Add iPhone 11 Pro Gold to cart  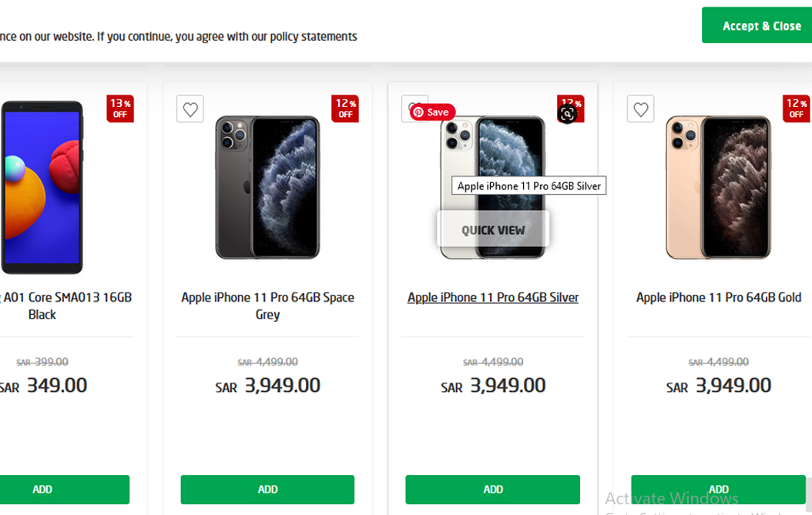pos(718,490)
